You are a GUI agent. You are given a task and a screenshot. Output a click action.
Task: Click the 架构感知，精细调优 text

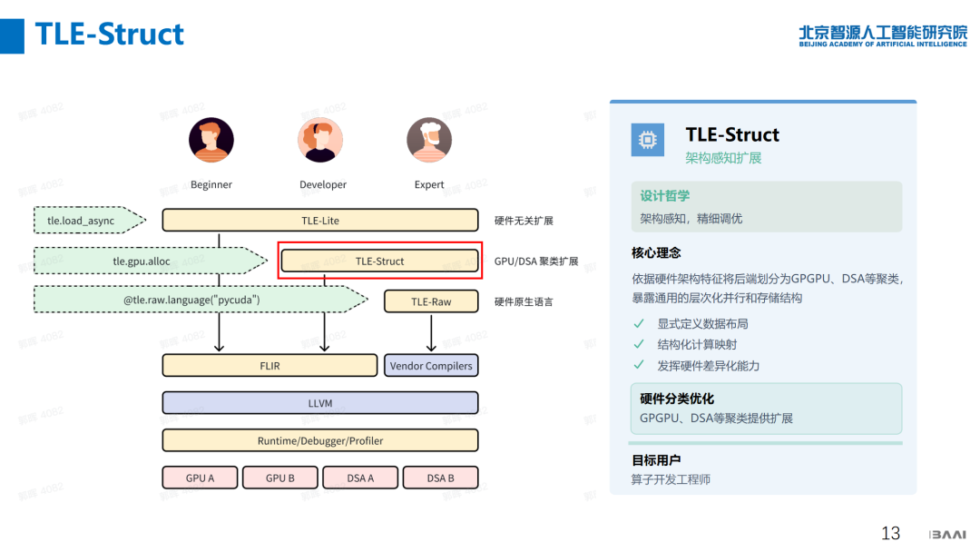tap(691, 218)
